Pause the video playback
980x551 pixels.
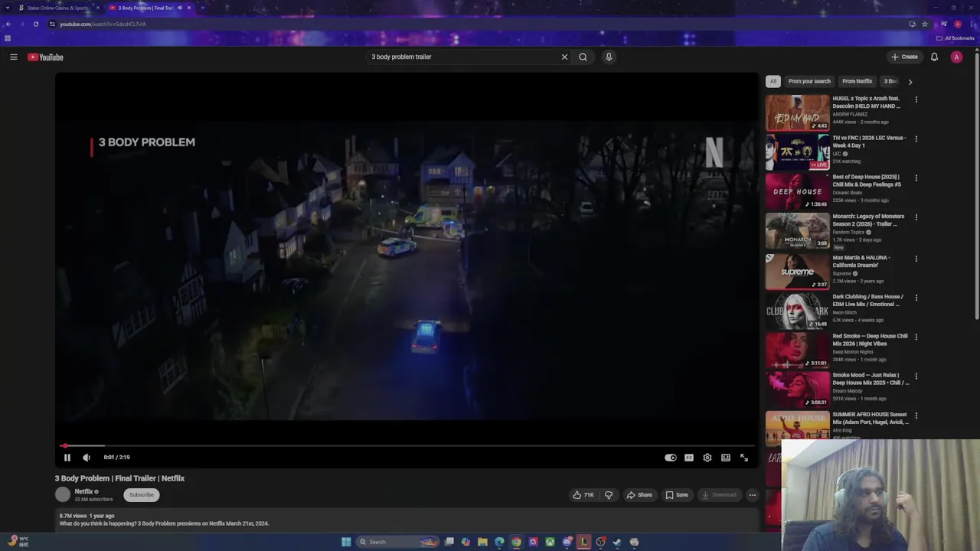tap(67, 458)
